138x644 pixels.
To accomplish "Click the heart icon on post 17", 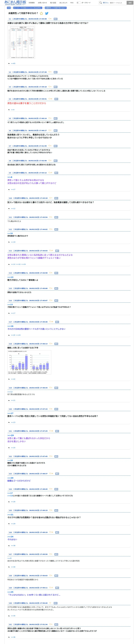I will point(50,322).
